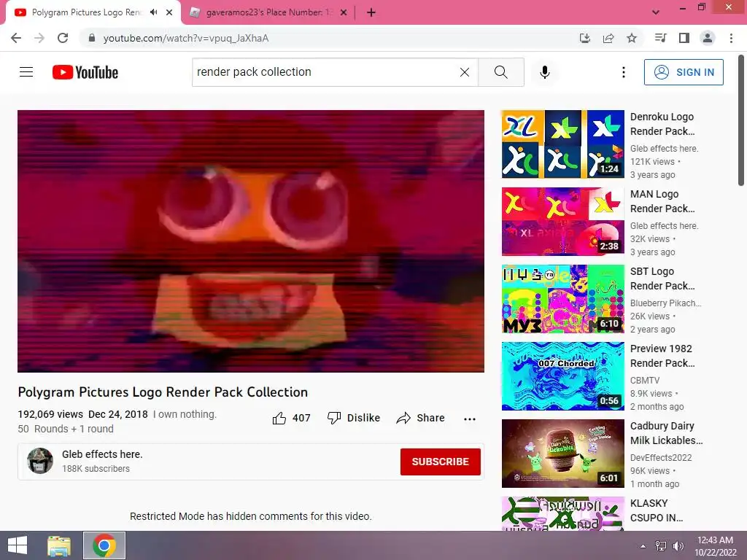Image resolution: width=747 pixels, height=560 pixels.
Task: Open Chrome three-dot menu
Action: click(x=731, y=38)
